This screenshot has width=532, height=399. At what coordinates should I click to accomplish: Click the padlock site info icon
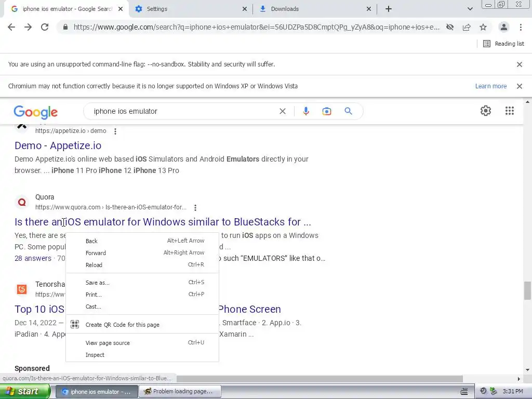(x=65, y=27)
